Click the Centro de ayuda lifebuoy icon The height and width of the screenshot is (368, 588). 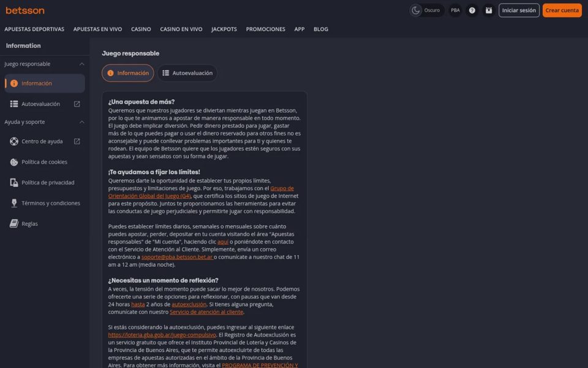14,142
